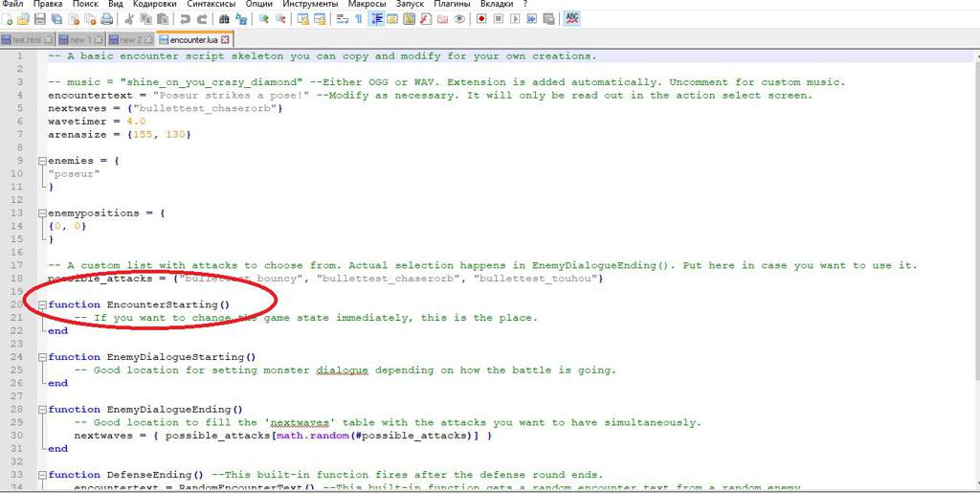
Task: Open the Правка menu
Action: pyautogui.click(x=48, y=4)
